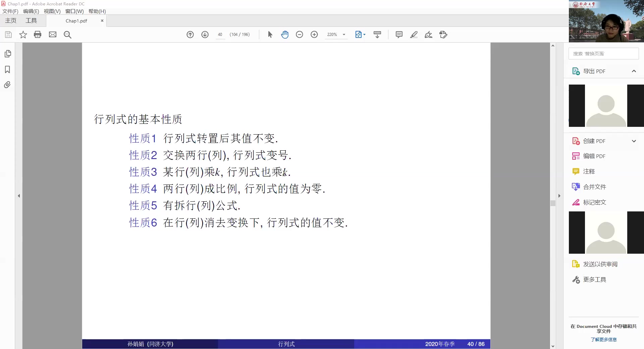Click the 导出 PDF label
The width and height of the screenshot is (644, 349).
pos(594,71)
